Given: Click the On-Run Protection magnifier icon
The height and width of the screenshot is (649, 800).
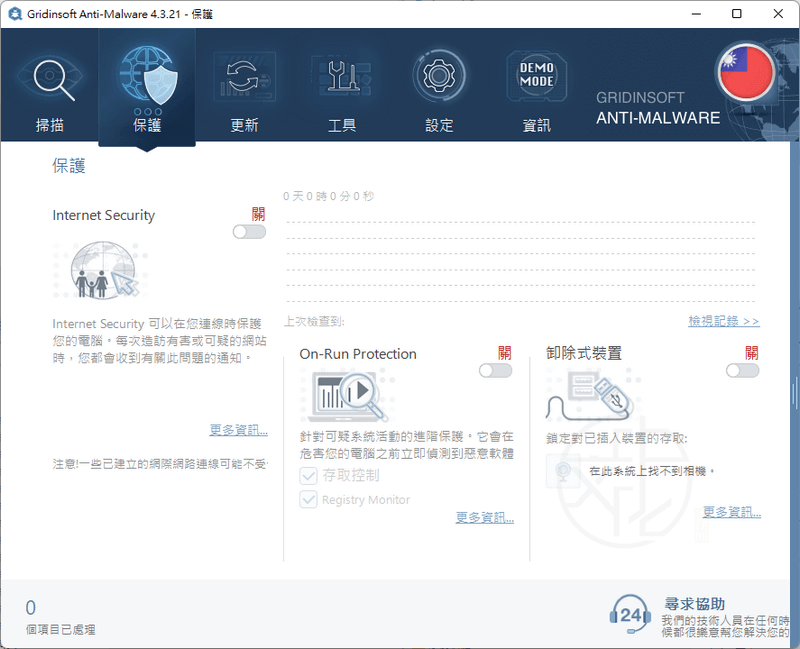Looking at the screenshot, I should coord(348,396).
